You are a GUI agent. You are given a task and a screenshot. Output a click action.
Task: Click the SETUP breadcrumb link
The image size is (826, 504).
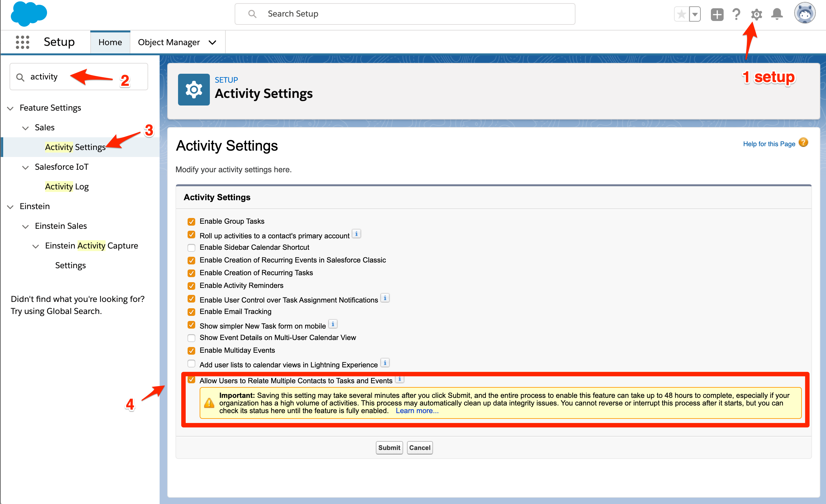(226, 80)
